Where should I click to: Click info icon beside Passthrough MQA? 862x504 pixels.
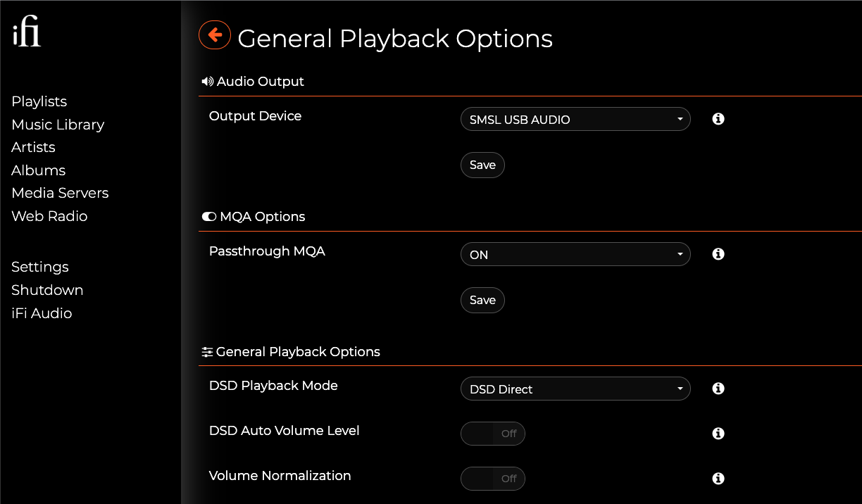pyautogui.click(x=718, y=254)
